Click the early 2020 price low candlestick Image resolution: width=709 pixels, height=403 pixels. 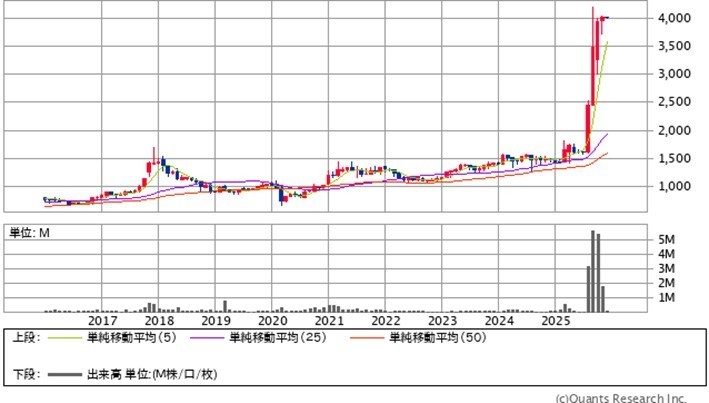pos(283,198)
